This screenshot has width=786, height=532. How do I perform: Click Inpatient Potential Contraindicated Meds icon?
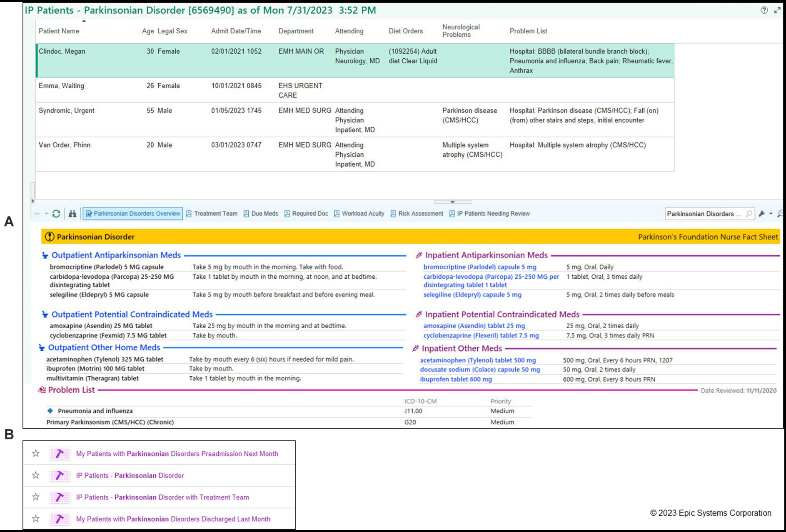[x=419, y=315]
